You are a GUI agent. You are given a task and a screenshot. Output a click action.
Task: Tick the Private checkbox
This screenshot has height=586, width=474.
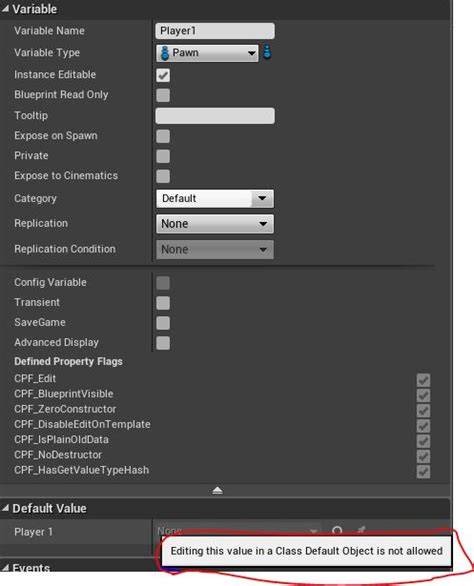[163, 156]
